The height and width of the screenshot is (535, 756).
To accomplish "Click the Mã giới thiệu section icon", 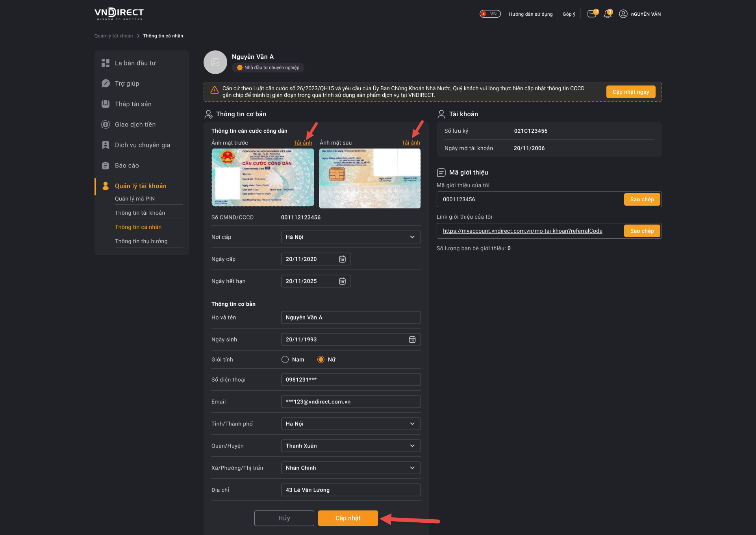I will click(441, 173).
